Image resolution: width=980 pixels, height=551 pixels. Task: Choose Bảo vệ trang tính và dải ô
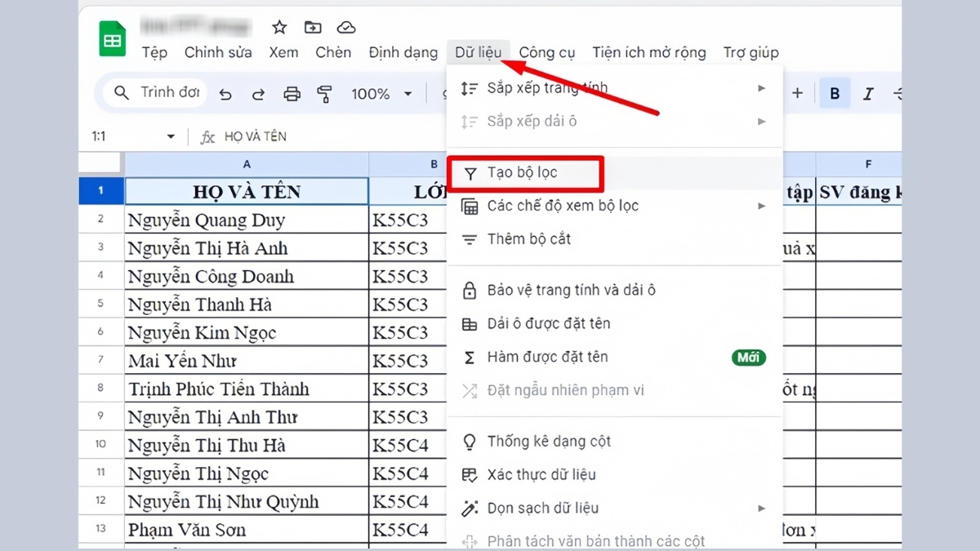tap(615, 290)
